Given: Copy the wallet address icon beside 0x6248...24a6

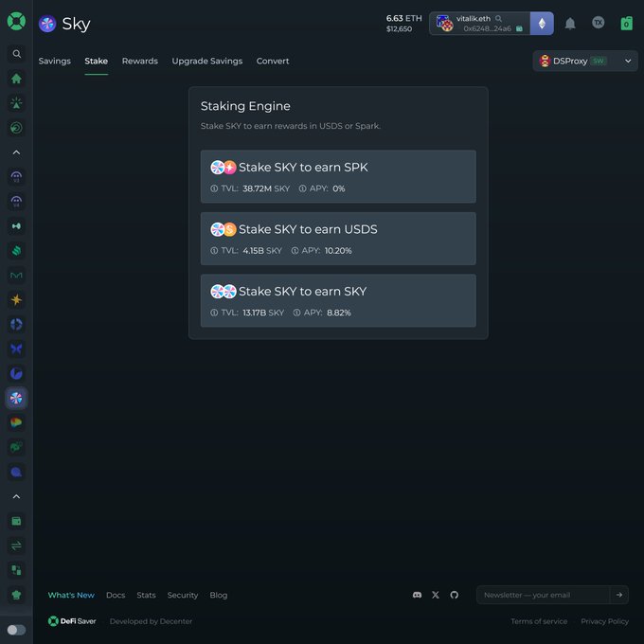Looking at the screenshot, I should coord(519,28).
